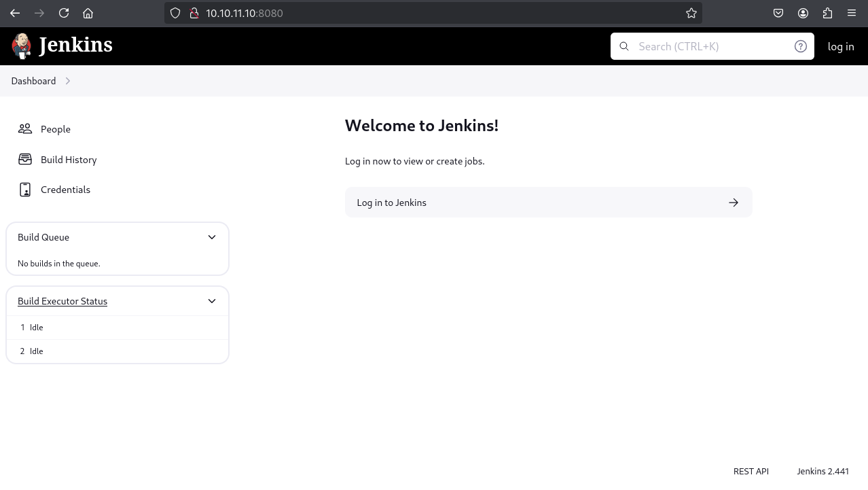
Task: Expand the Dashboard breadcrumb chevron
Action: (x=68, y=81)
